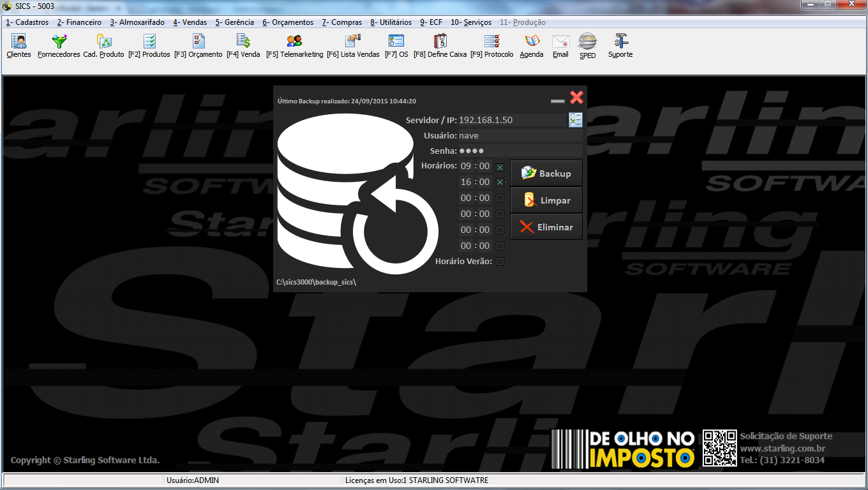Screen dimensions: 868x490
Task: Click the server list icon beside IP field
Action: click(576, 119)
